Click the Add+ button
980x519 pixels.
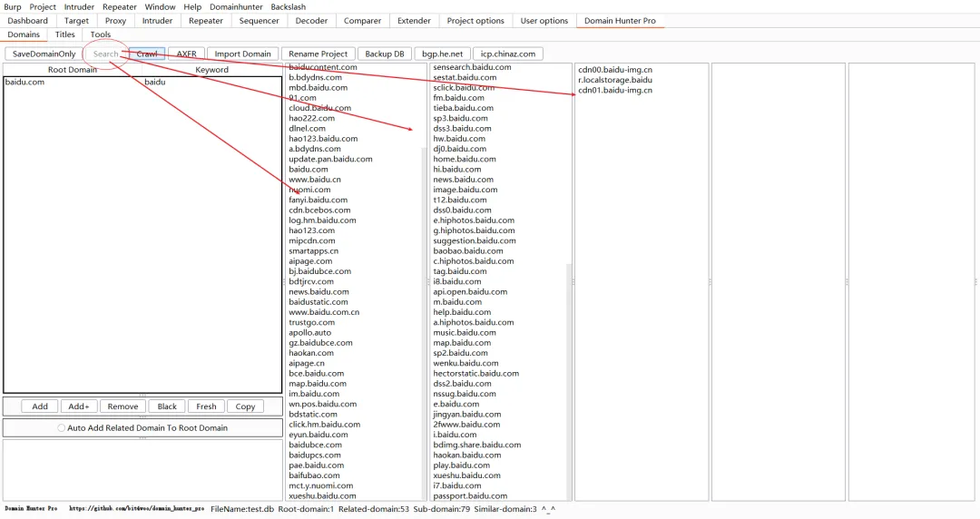click(x=79, y=406)
